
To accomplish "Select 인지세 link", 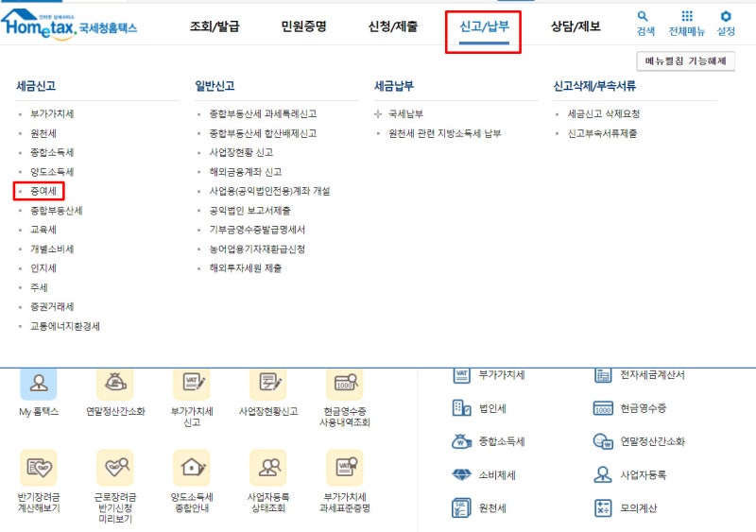I will coord(43,268).
